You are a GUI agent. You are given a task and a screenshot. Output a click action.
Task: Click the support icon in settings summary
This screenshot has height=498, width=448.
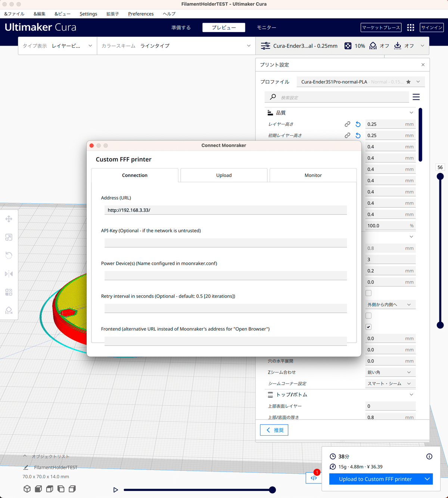coord(373,46)
